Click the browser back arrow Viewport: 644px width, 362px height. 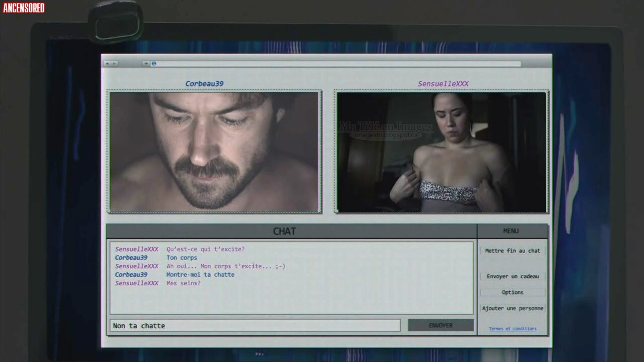click(x=107, y=64)
